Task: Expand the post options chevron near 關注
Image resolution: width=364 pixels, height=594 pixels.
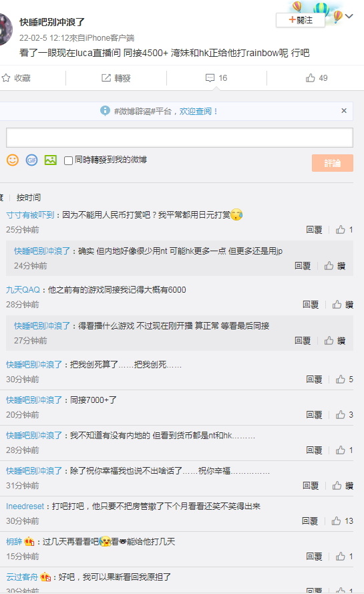Action: pyautogui.click(x=349, y=16)
